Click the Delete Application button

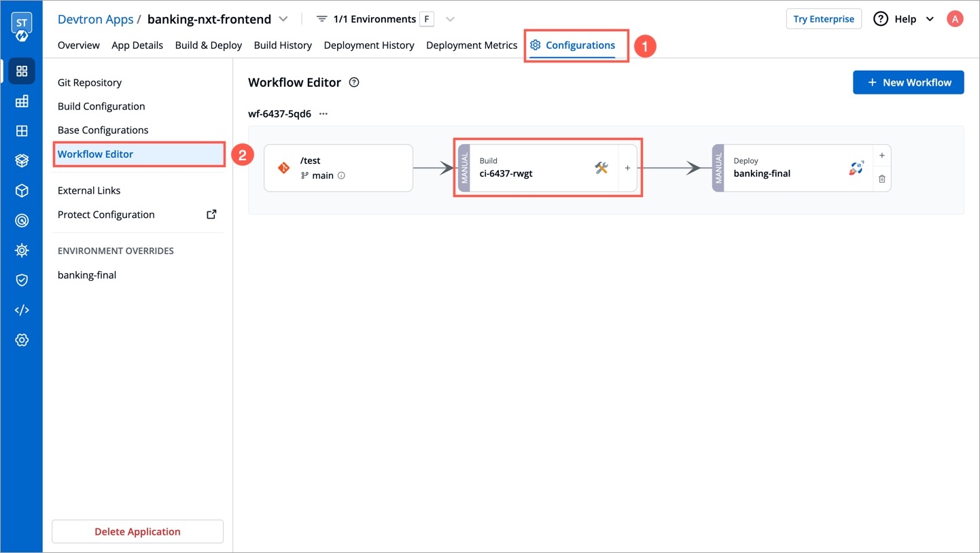pyautogui.click(x=137, y=532)
